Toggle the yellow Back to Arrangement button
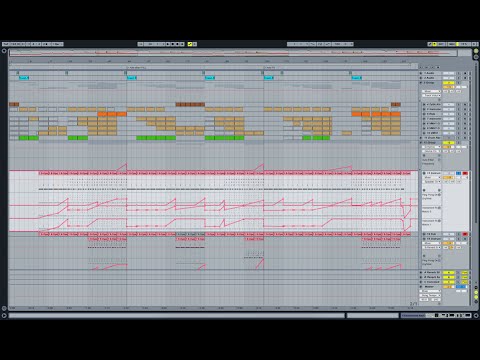 pos(190,44)
